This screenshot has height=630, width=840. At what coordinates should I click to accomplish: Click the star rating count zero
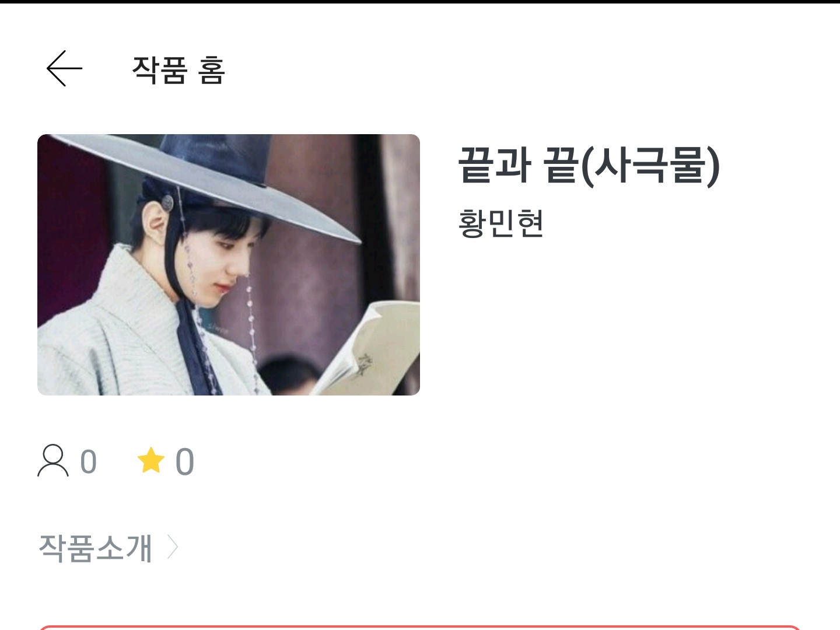tap(185, 462)
